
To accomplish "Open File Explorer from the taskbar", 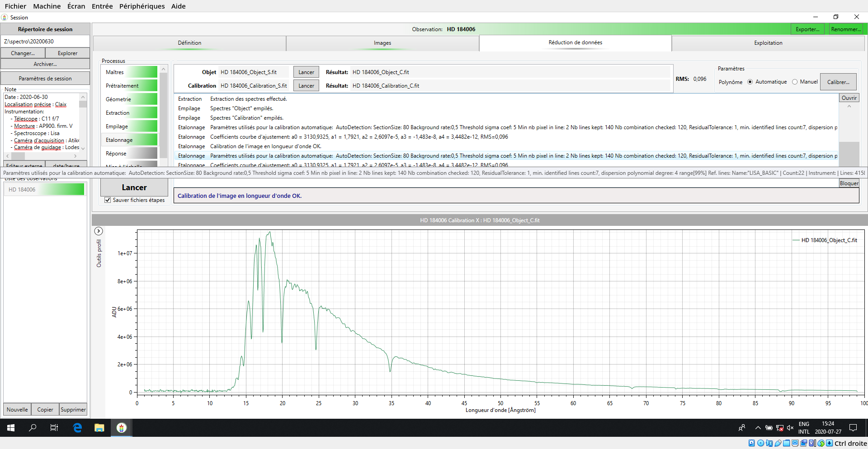I will pos(99,428).
